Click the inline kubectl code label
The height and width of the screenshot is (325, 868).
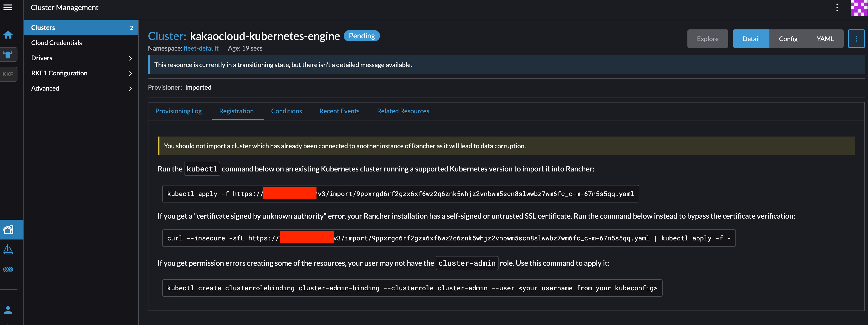tap(202, 169)
